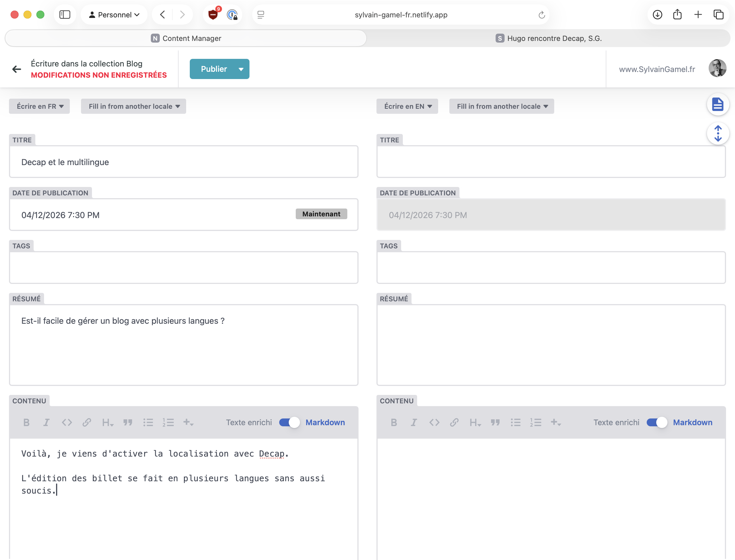The image size is (735, 560).
Task: Open the Publier dropdown arrow
Action: click(x=241, y=69)
